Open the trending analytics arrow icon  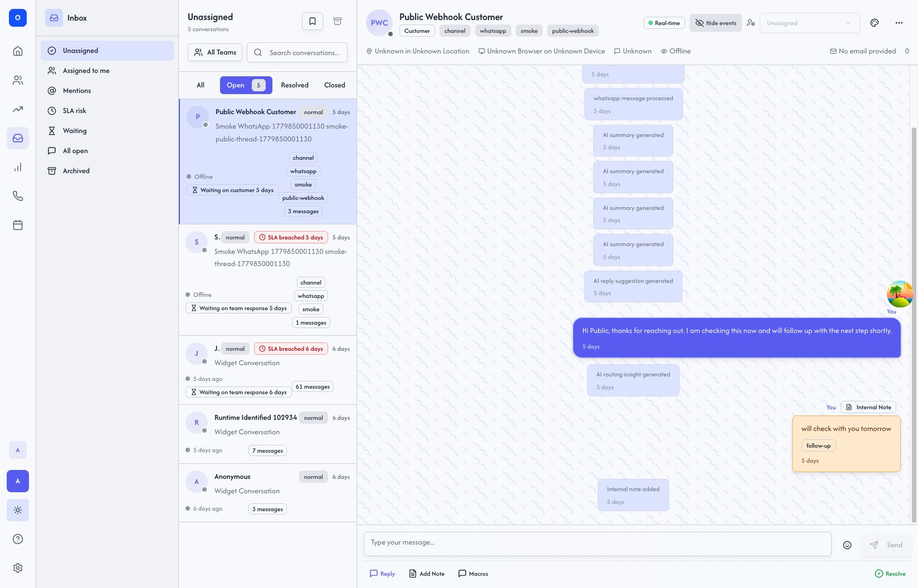click(x=18, y=109)
